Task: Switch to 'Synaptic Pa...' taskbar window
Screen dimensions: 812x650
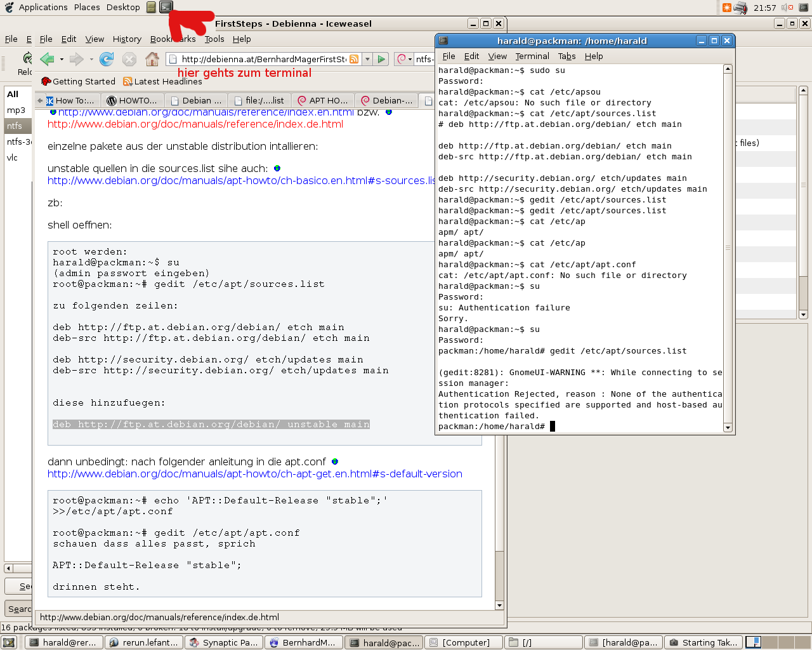Action: point(225,642)
